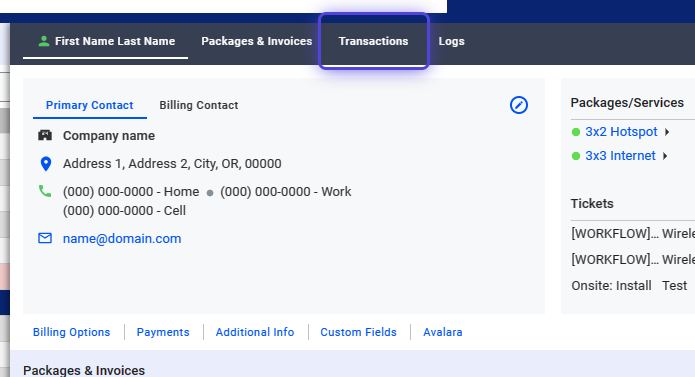This screenshot has height=377, width=695.
Task: Click the address line 'Address 1, Address 2'
Action: (172, 164)
